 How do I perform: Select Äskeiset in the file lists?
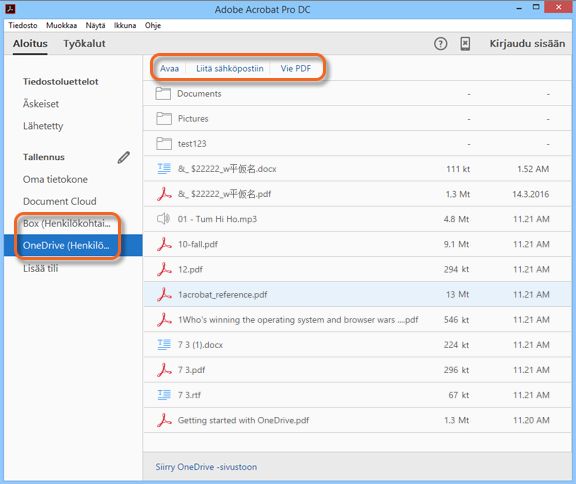(41, 104)
